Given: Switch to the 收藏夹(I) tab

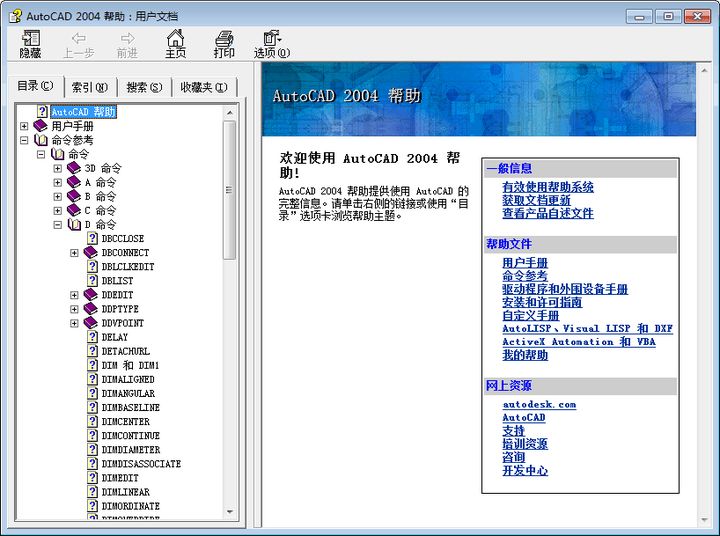Looking at the screenshot, I should coord(204,87).
